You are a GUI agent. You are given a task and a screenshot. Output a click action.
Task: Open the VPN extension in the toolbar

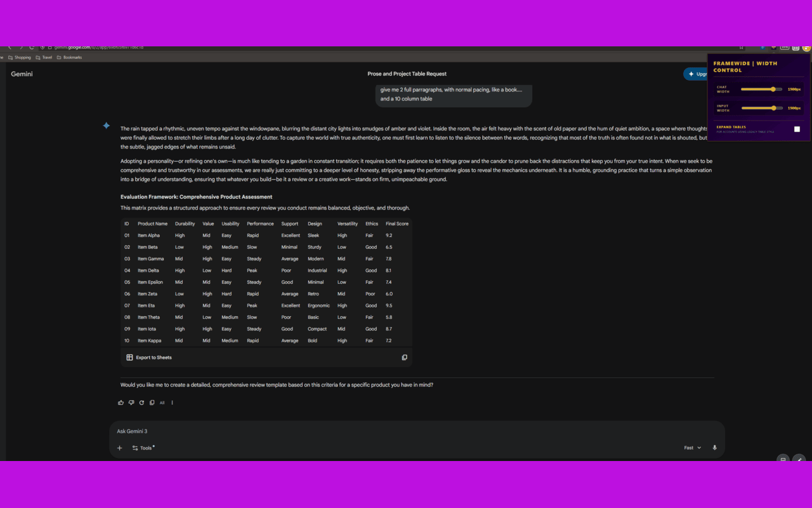tap(784, 48)
